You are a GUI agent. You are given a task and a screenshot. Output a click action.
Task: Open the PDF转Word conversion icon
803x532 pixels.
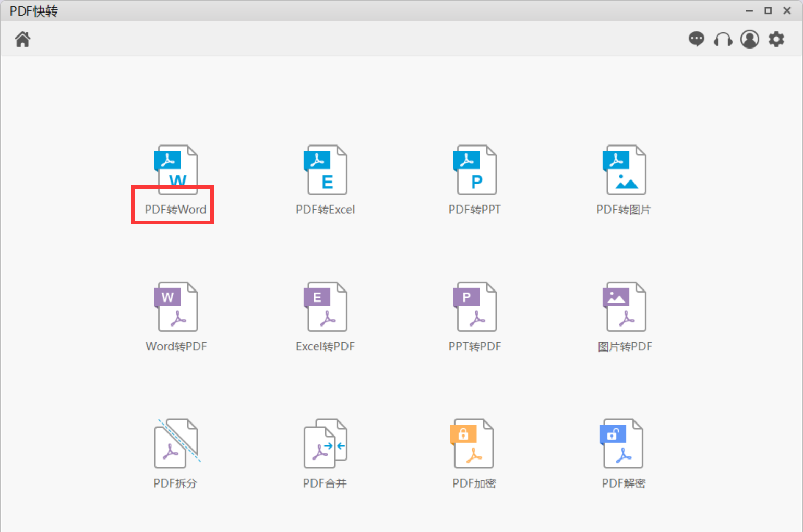(x=176, y=170)
